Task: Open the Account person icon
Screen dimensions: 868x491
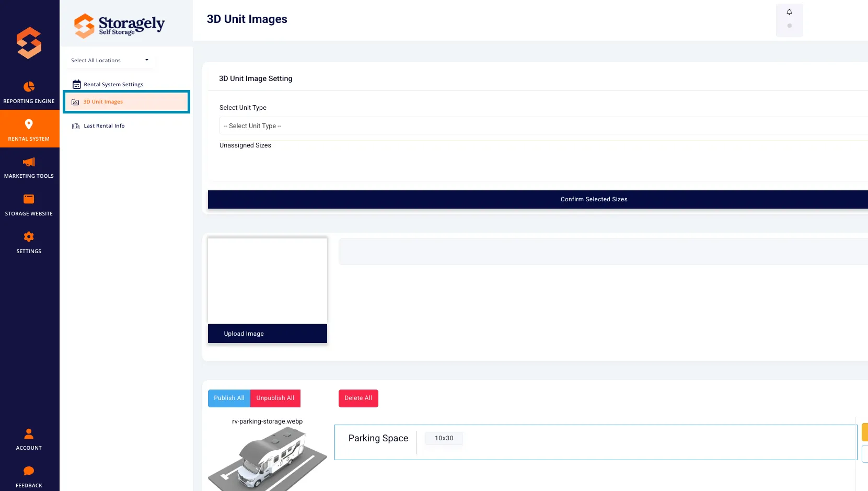Action: pyautogui.click(x=29, y=433)
